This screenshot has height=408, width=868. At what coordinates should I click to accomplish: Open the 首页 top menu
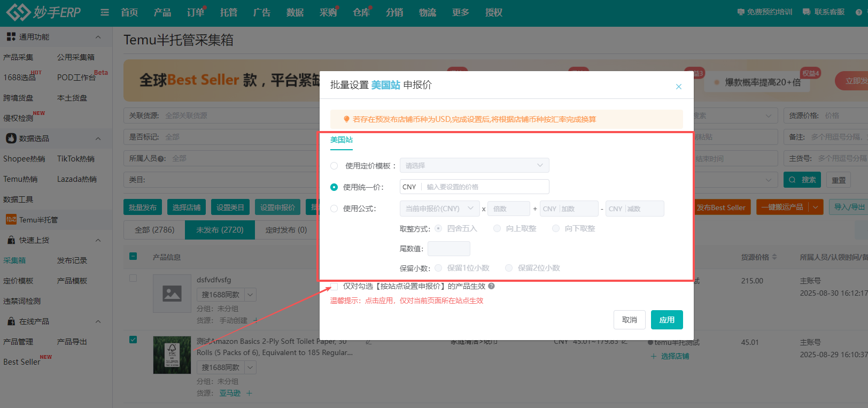tap(129, 12)
